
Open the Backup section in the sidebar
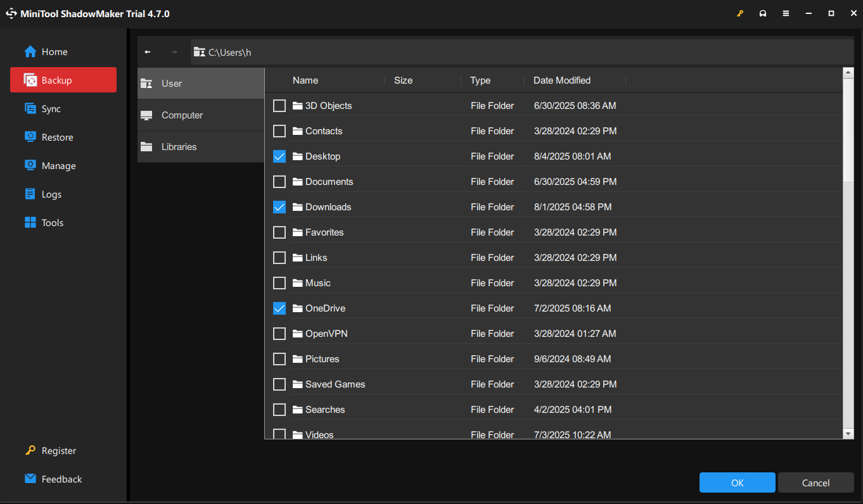63,80
